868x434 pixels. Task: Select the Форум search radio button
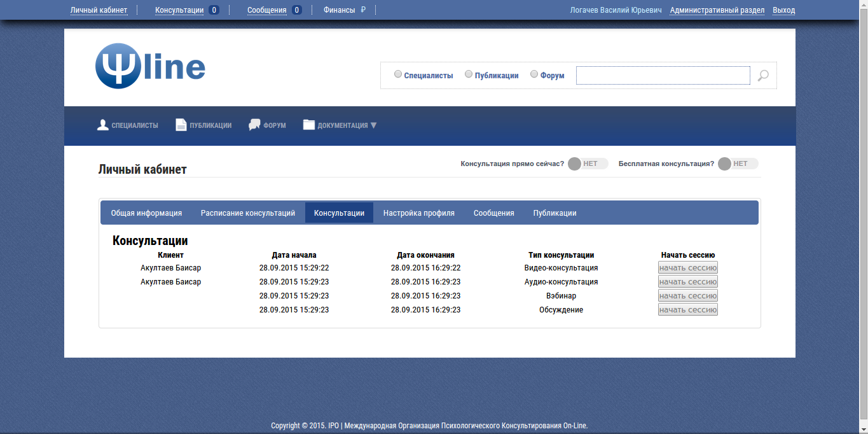[534, 74]
